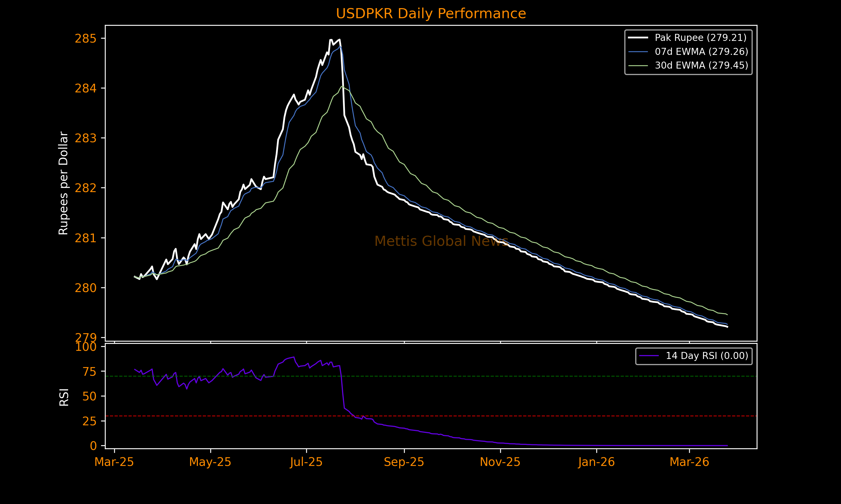Click the USDPKR Daily Performance chart title
Screen dimensions: 841x504
(431, 14)
